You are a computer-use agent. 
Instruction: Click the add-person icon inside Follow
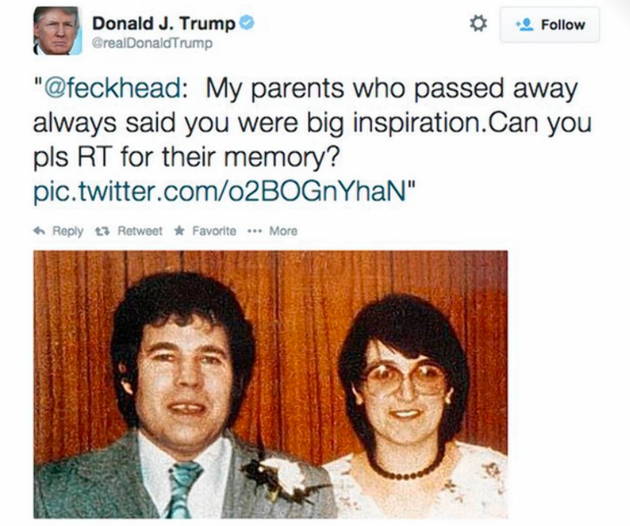click(x=524, y=25)
